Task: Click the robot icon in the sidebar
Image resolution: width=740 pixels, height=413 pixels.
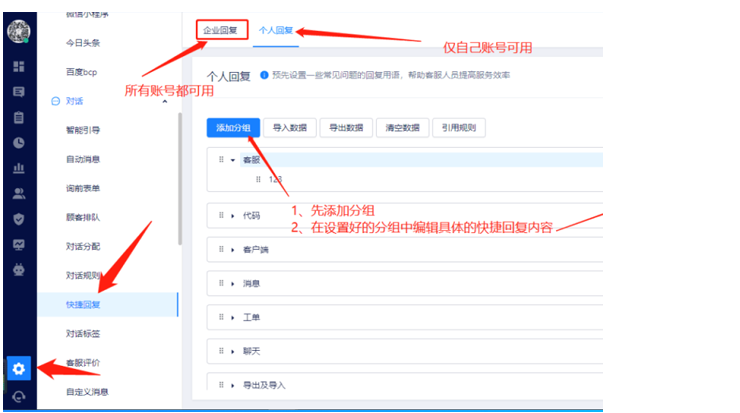Action: click(18, 269)
